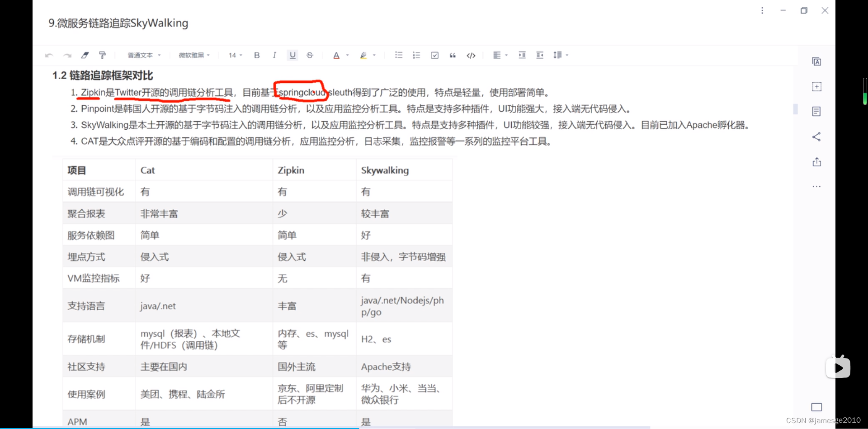Decrease paragraph indent

[540, 55]
